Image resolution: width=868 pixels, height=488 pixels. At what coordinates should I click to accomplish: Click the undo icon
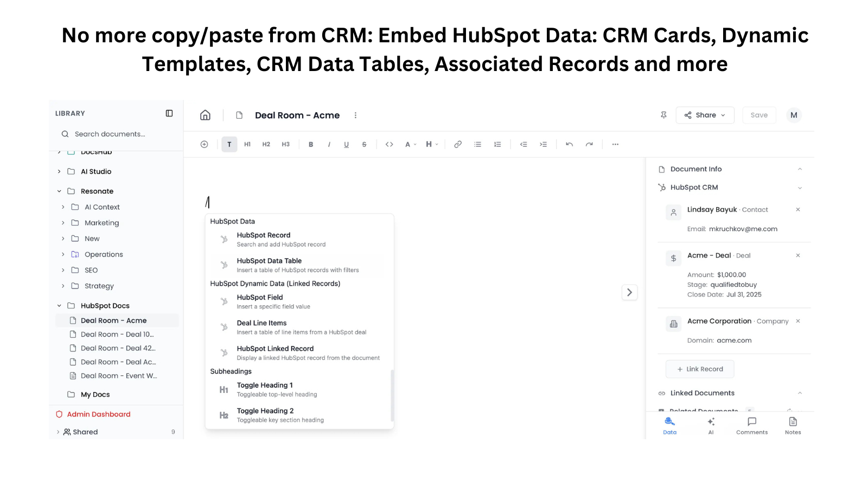tap(569, 144)
